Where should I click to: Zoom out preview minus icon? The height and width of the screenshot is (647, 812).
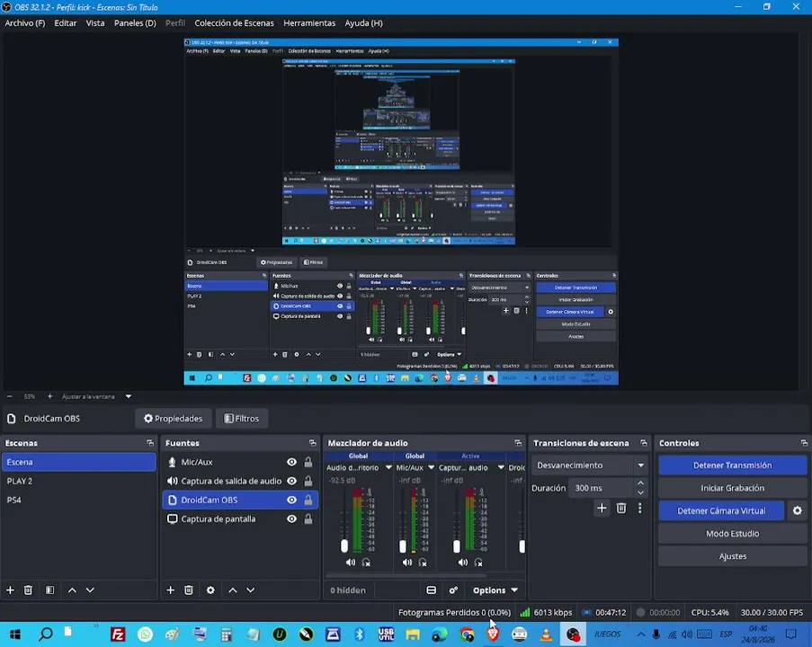pos(9,396)
